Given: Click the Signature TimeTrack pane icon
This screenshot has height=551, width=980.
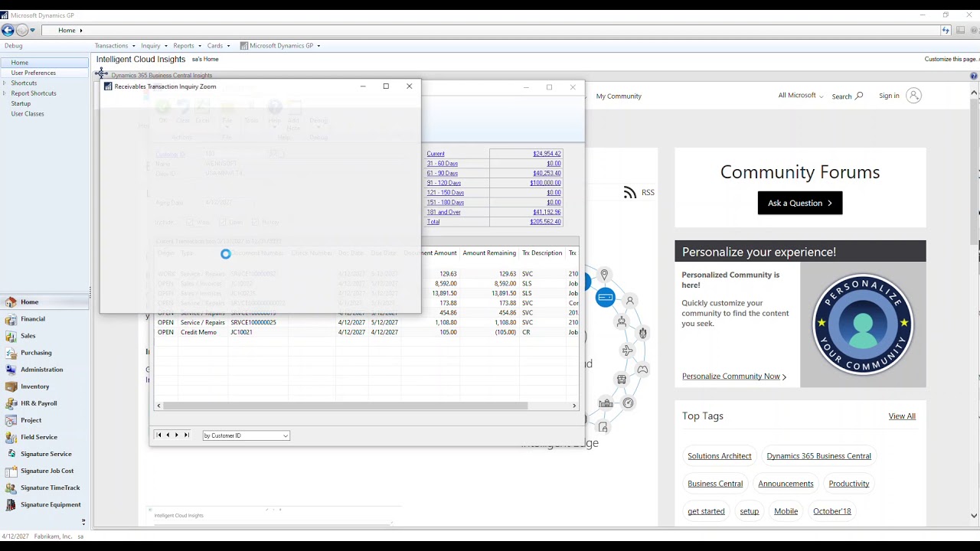Looking at the screenshot, I should pyautogui.click(x=11, y=487).
